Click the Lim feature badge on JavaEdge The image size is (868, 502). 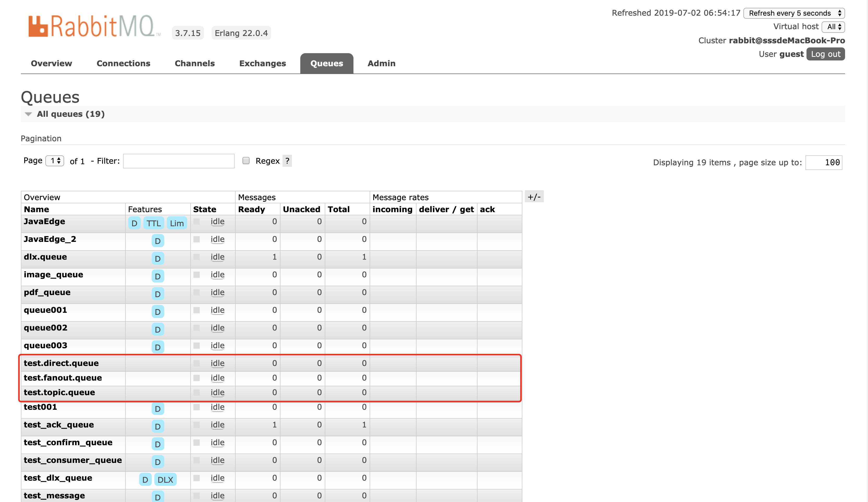point(177,223)
